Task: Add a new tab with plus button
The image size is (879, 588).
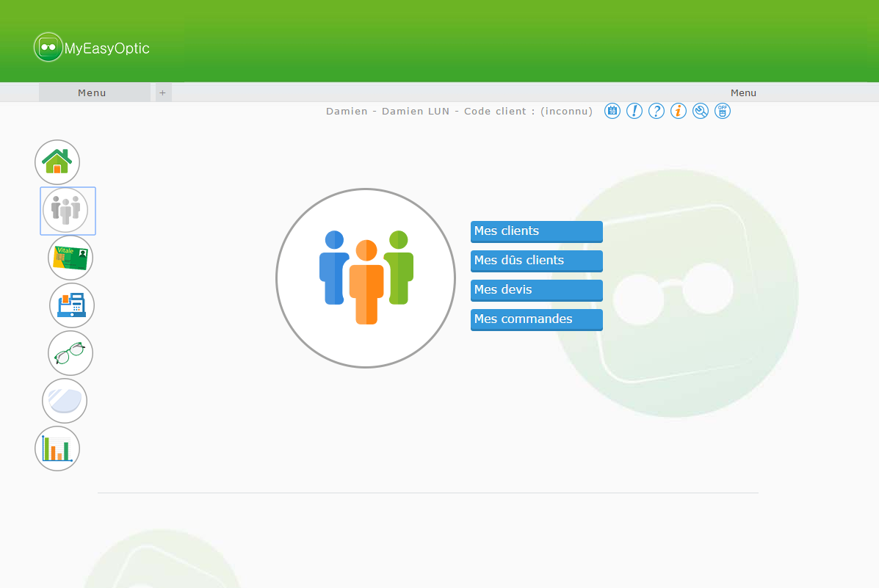Action: [x=163, y=92]
